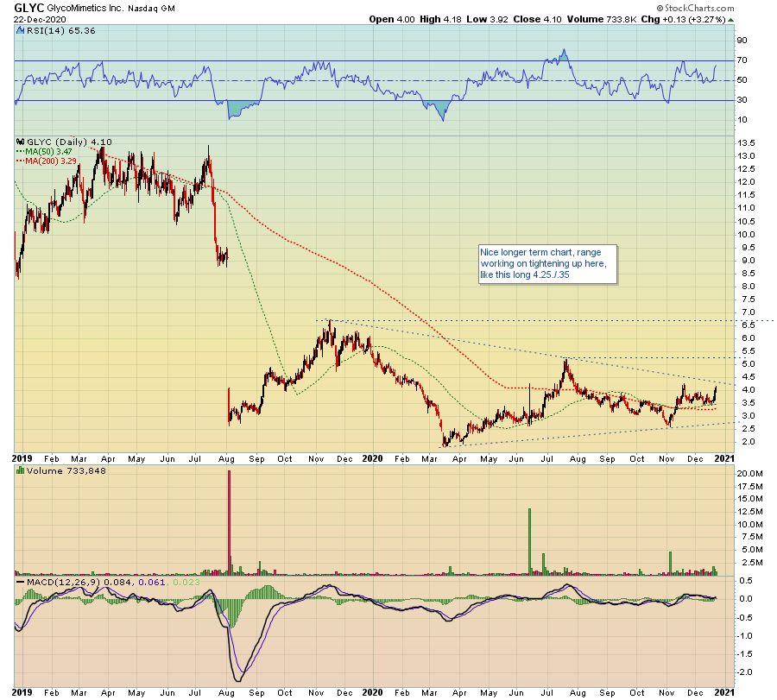This screenshot has height=700, width=777.
Task: Click the MACD histogram value 0.023
Action: point(186,582)
